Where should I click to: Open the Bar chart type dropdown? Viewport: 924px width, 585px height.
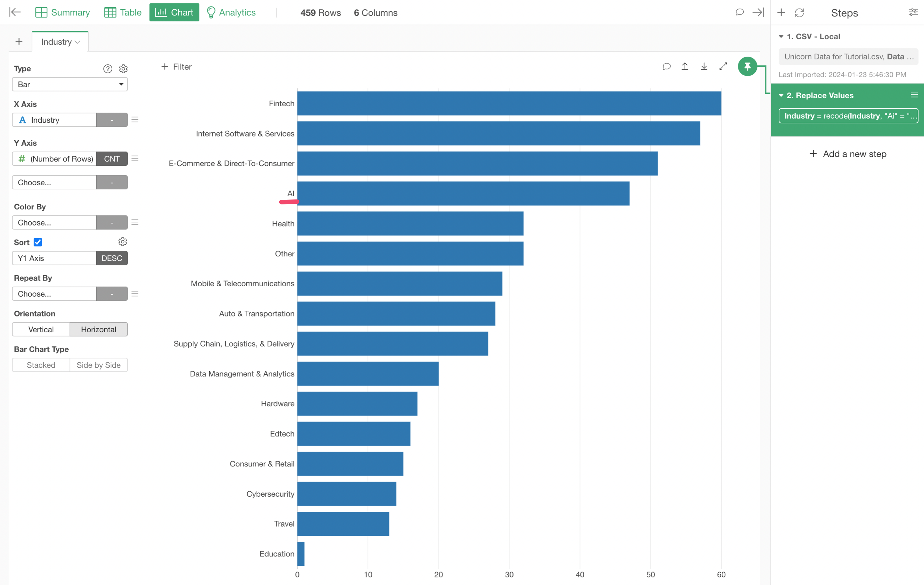pos(70,85)
